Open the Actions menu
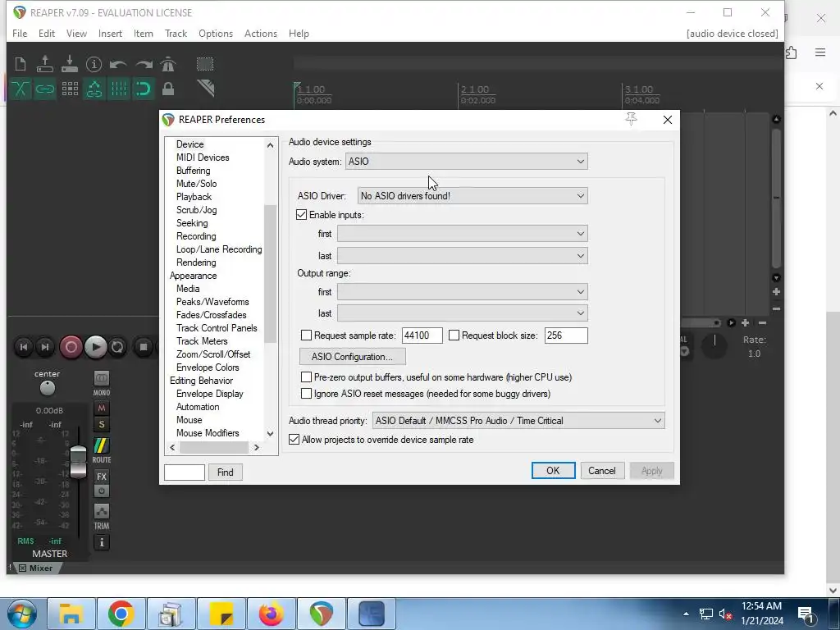 (260, 33)
